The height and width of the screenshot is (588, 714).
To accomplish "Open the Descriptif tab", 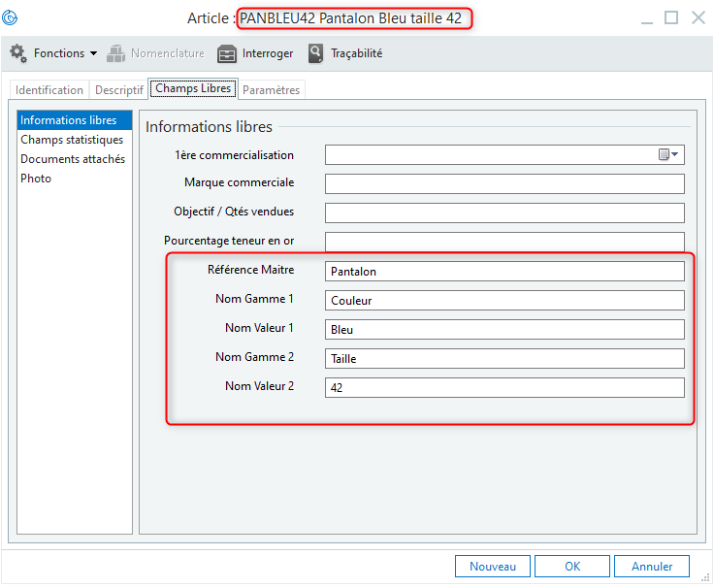I will pos(118,90).
